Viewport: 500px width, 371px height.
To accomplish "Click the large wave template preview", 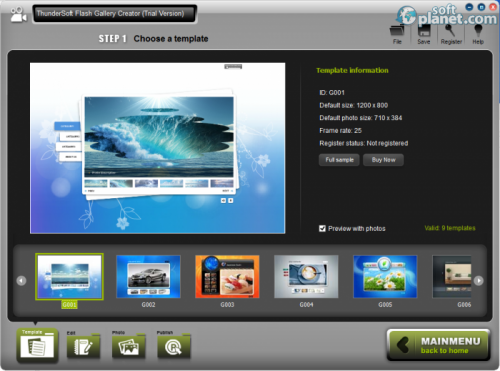I will pyautogui.click(x=158, y=148).
